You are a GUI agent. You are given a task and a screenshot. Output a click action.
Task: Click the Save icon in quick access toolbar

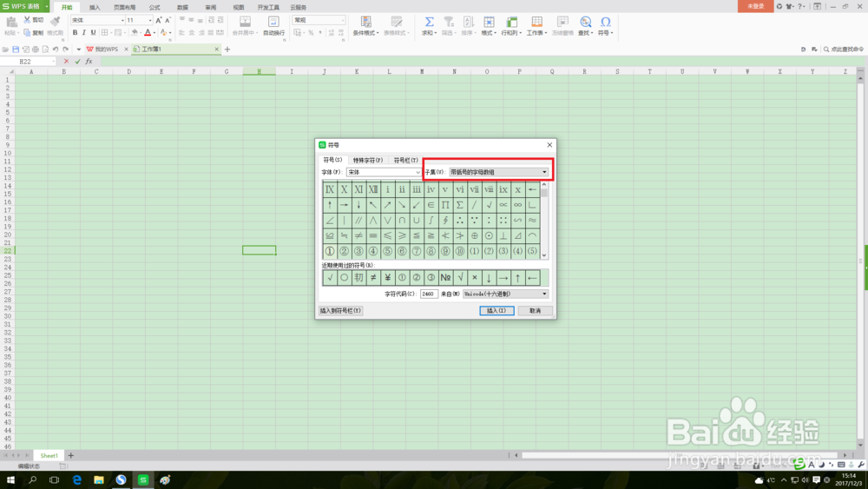[16, 50]
